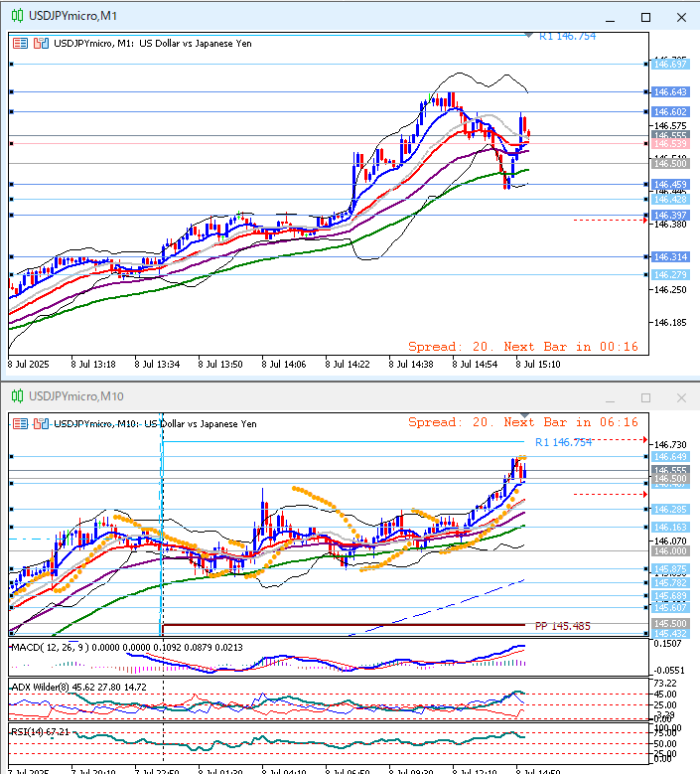Click the '8 Jul 15:10' time axis label
700x774 pixels.
[x=538, y=365]
